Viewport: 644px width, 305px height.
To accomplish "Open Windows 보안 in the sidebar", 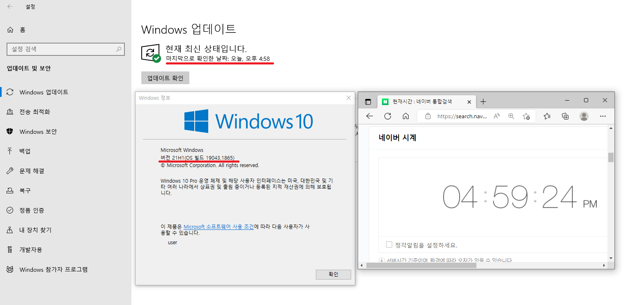I will pos(66,131).
